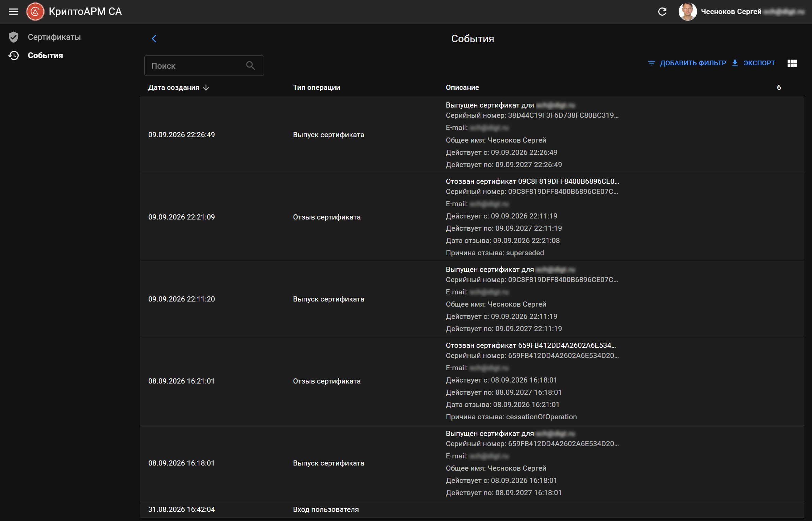This screenshot has width=812, height=521.
Task: Select row dated 09.09.2026 22:11:20
Action: (x=472, y=299)
